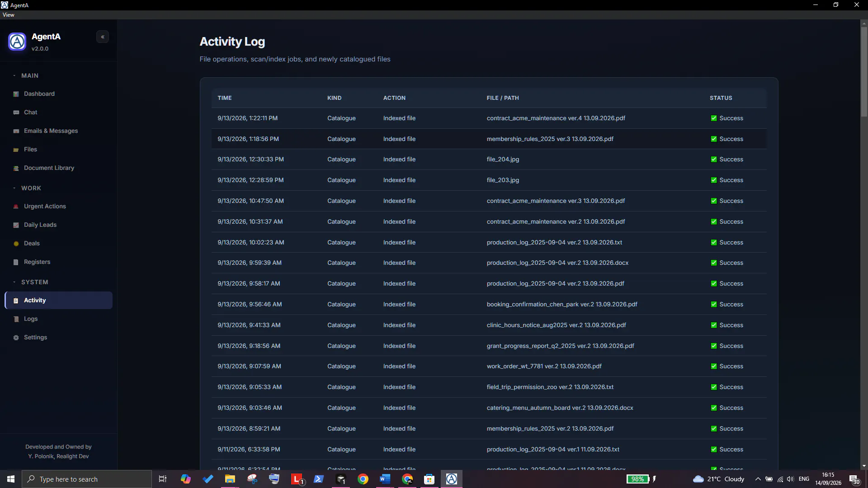
Task: Select Activity in the sidebar
Action: pyautogui.click(x=58, y=300)
